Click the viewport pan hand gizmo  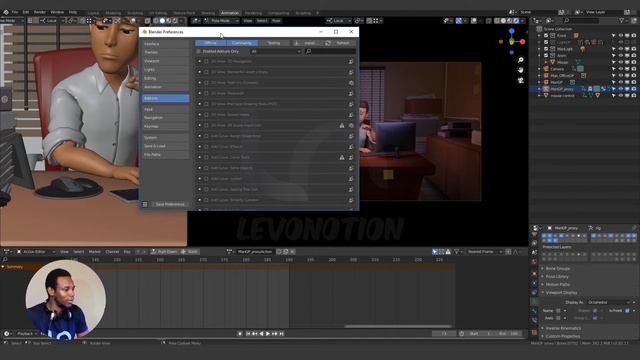[520, 70]
